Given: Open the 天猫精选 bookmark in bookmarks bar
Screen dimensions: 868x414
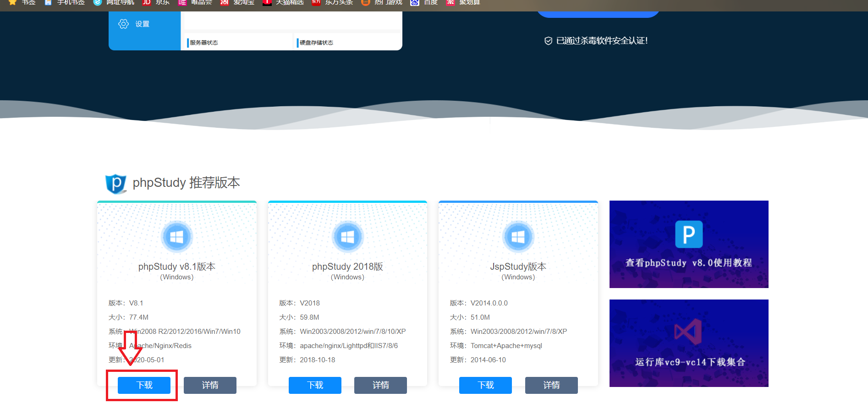Looking at the screenshot, I should pos(283,2).
